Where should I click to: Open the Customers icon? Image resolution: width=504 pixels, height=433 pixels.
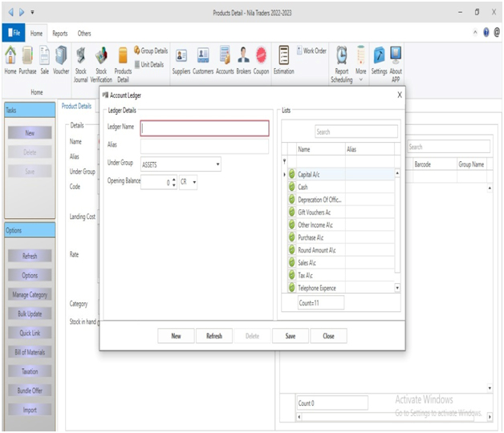click(203, 60)
